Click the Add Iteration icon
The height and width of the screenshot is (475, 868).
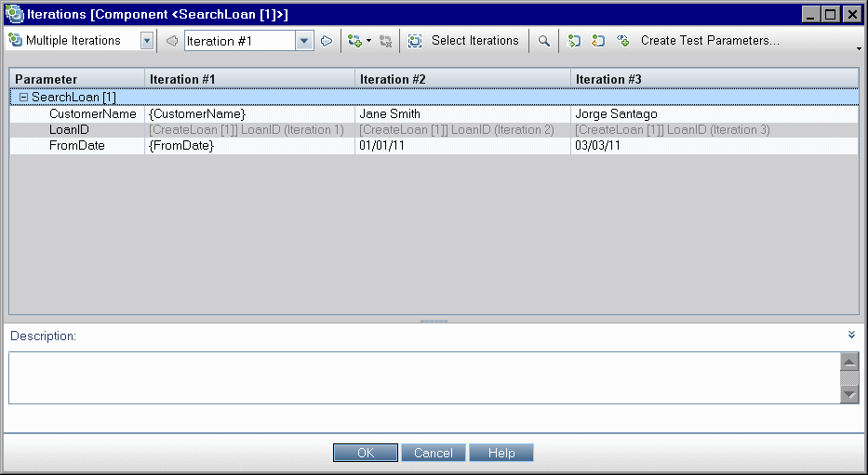coord(354,41)
